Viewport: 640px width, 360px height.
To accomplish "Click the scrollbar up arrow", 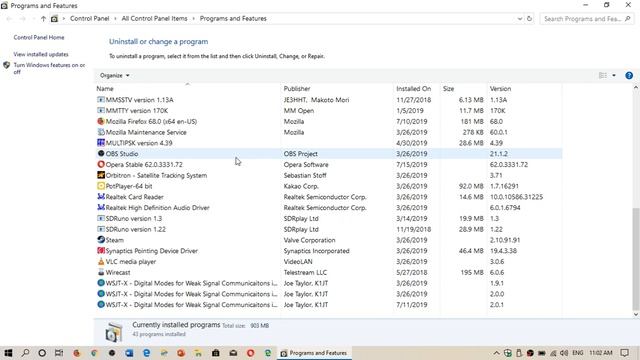I will point(636,88).
